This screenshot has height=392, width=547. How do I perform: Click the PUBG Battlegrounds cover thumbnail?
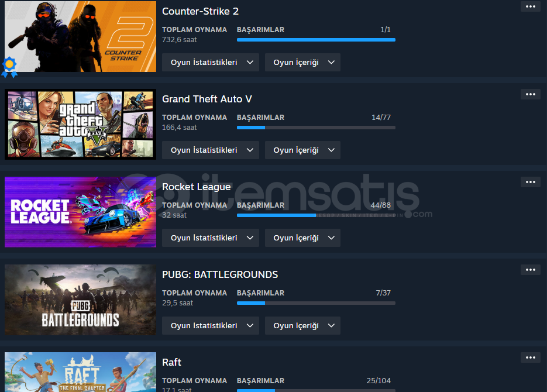(80, 300)
